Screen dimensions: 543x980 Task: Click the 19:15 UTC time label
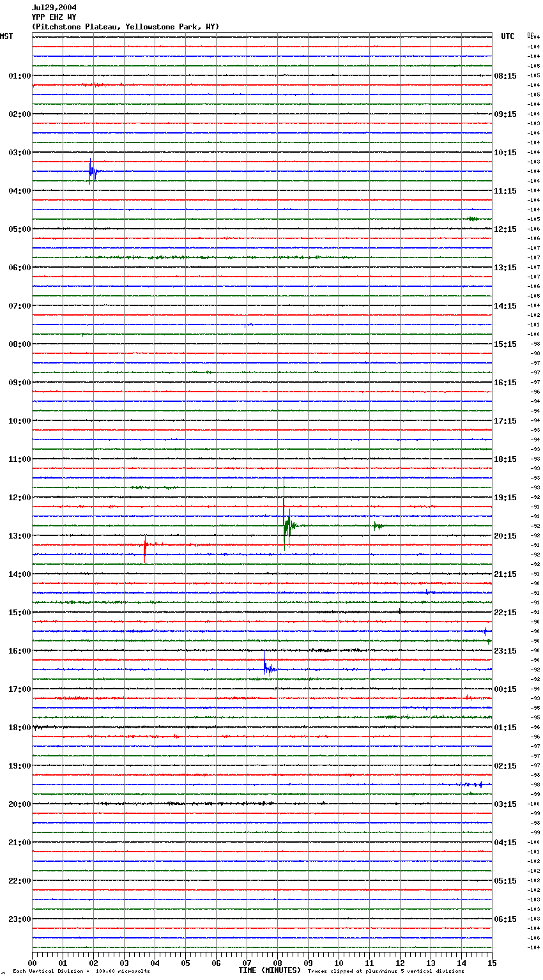tap(505, 498)
